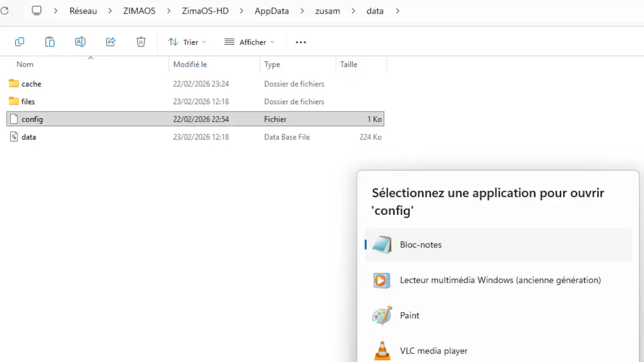Expand the chevron after data in breadcrumb
Image resolution: width=644 pixels, height=362 pixels.
pos(397,11)
